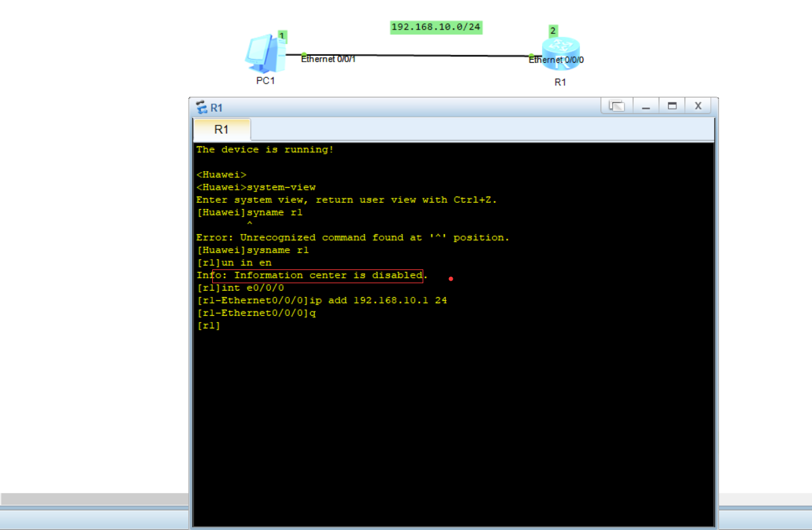Click the 'Enter system view' info line
The image size is (812, 530).
click(347, 200)
